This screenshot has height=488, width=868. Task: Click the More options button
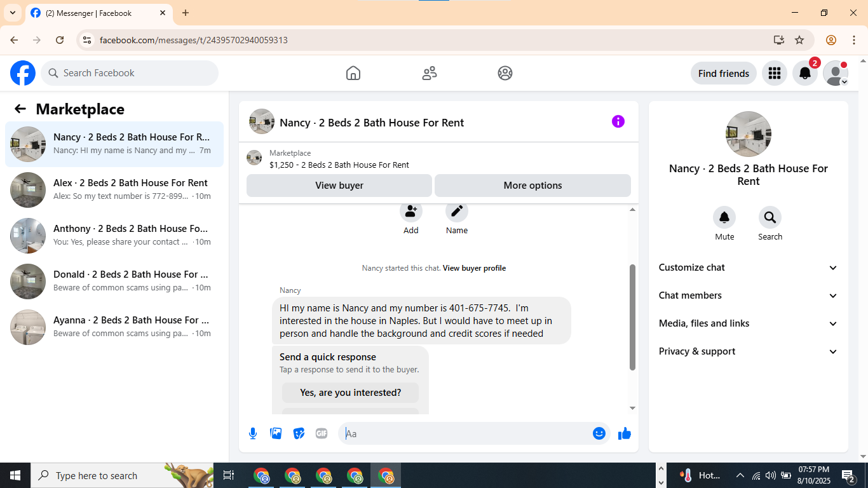pyautogui.click(x=532, y=186)
